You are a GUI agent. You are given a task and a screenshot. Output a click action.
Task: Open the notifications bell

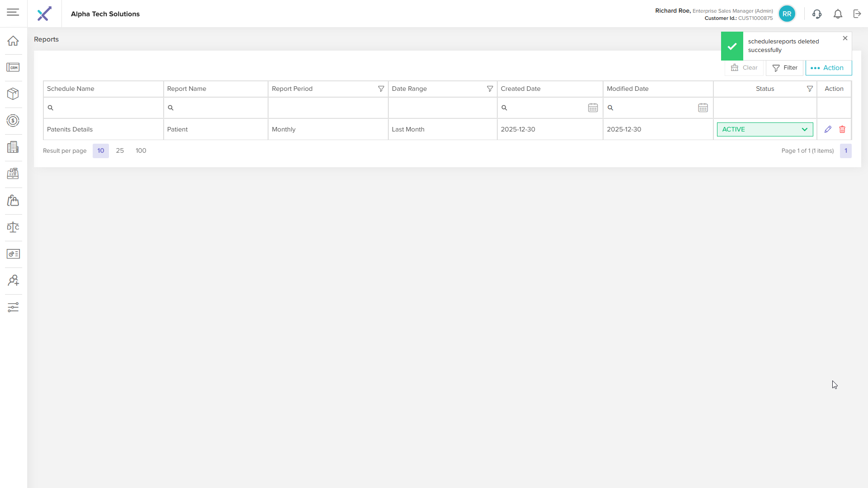[x=838, y=14]
